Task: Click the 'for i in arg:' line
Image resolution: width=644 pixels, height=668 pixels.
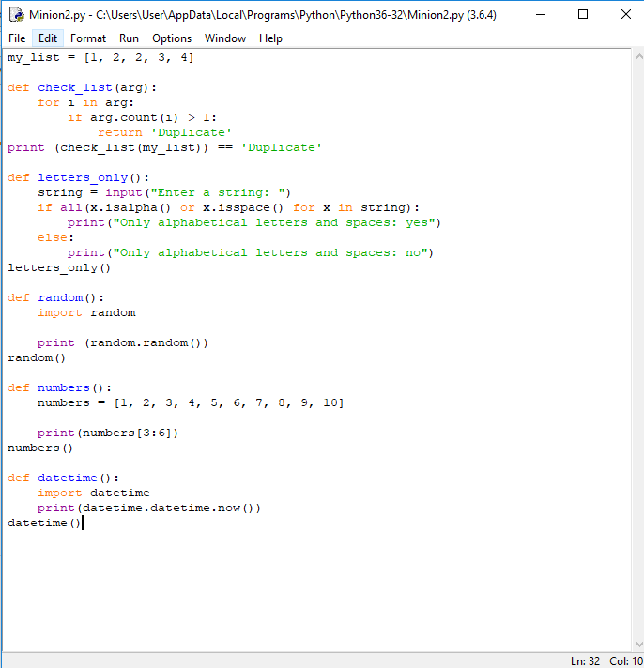Action: tap(85, 102)
